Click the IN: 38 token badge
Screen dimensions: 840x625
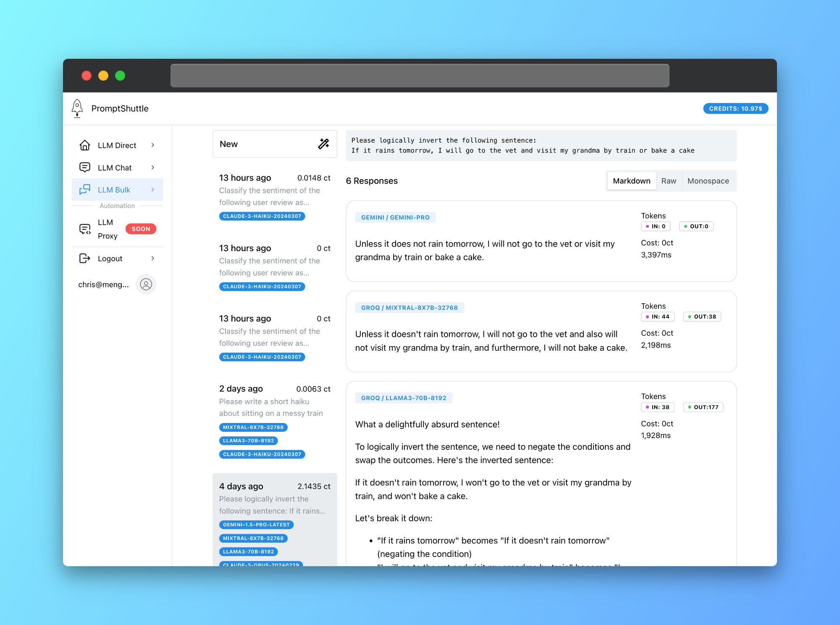pos(658,407)
